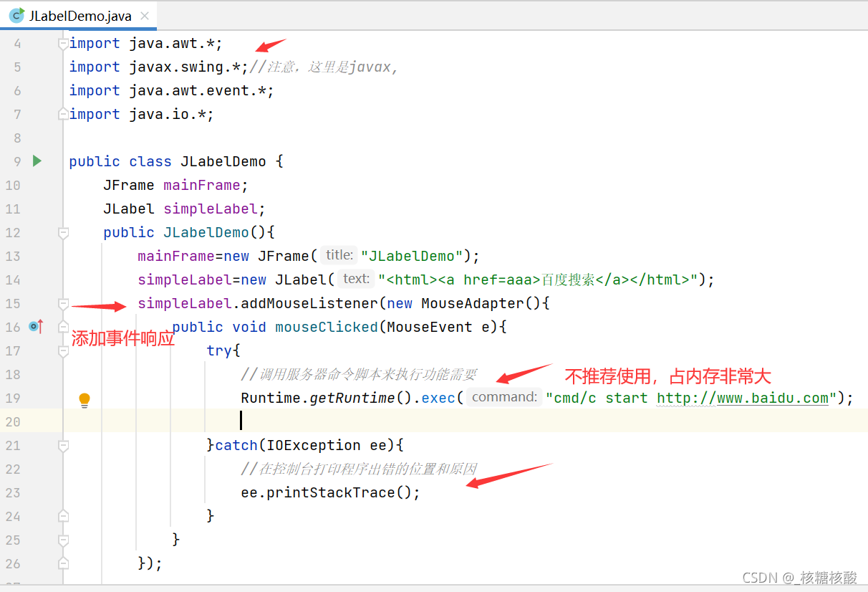This screenshot has height=592, width=868.
Task: Toggle fold marker at import java.io line
Action: click(x=63, y=115)
